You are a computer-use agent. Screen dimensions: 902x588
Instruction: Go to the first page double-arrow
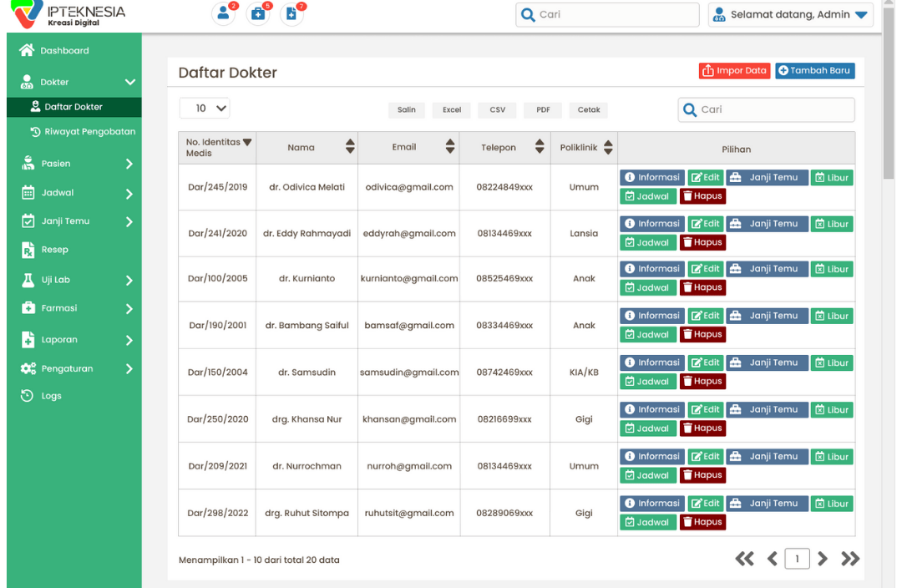(x=744, y=559)
